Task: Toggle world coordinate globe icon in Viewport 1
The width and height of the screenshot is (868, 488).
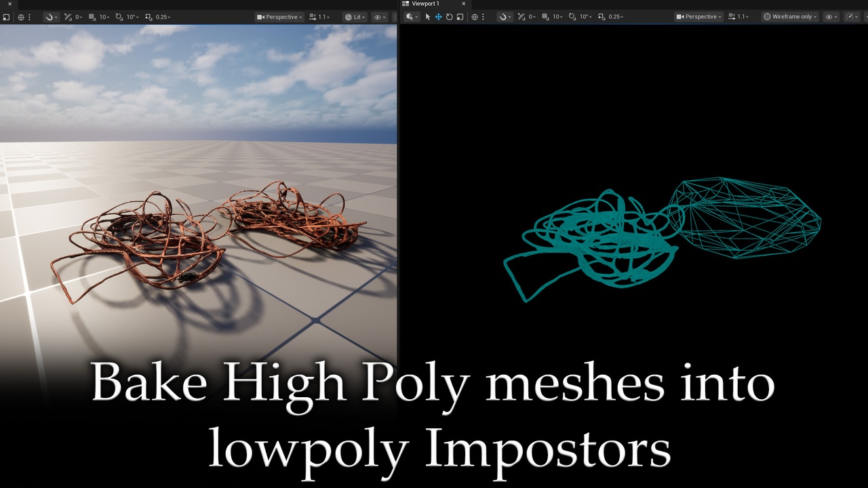Action: (475, 17)
